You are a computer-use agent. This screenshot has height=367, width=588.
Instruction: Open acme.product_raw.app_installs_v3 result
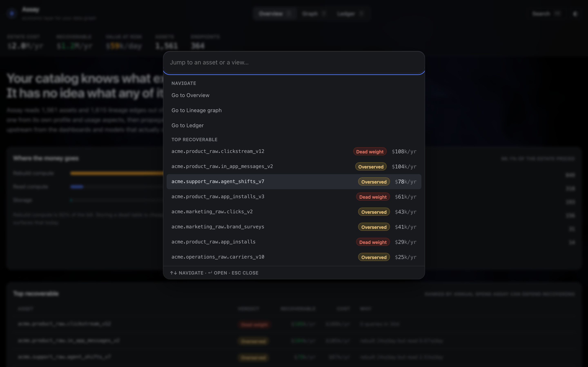294,197
